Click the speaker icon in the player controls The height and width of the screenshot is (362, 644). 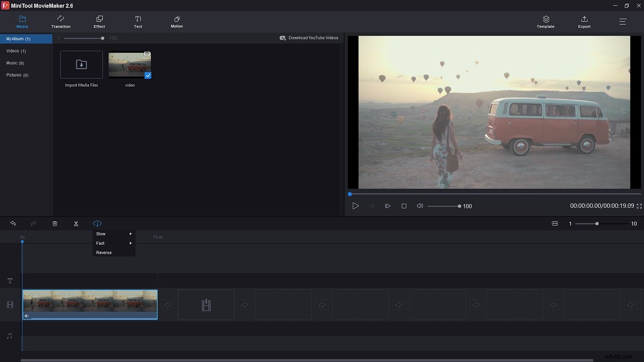pyautogui.click(x=420, y=206)
